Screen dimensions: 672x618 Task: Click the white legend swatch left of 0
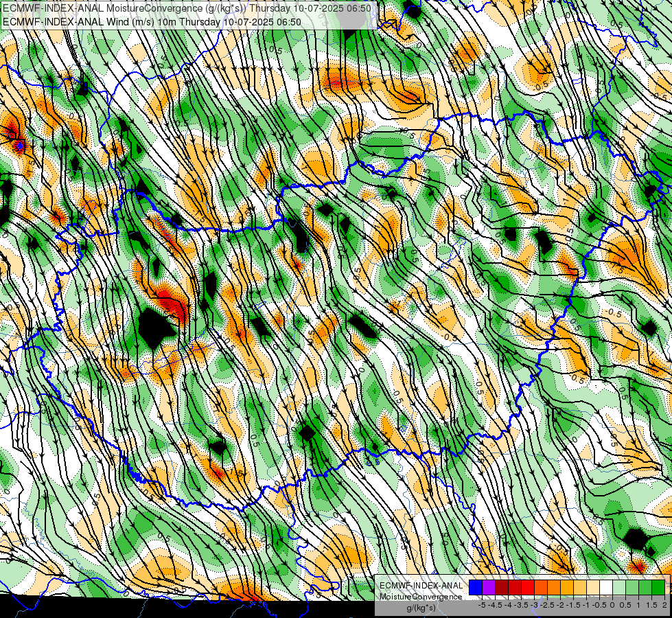tap(606, 587)
